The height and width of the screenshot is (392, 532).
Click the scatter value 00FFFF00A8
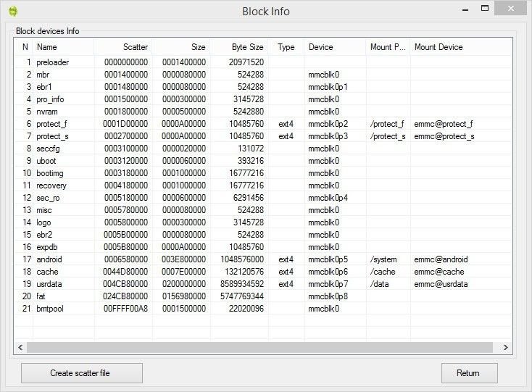point(125,309)
